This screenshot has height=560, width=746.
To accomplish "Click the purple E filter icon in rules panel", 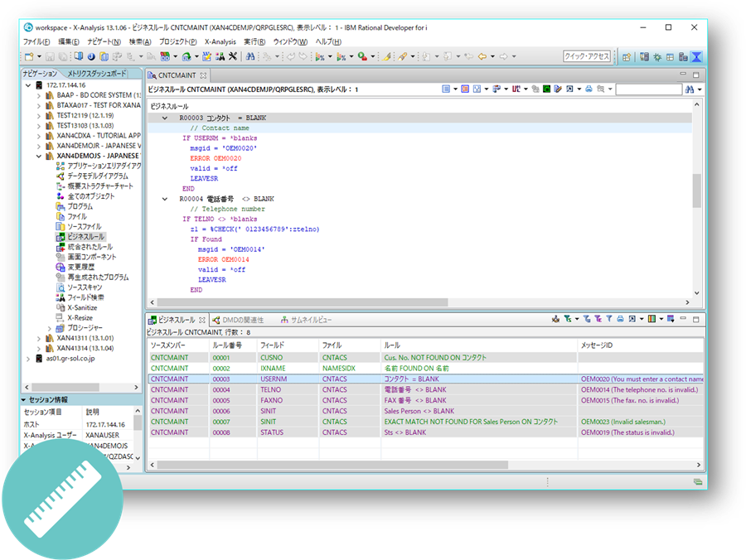I will (598, 319).
